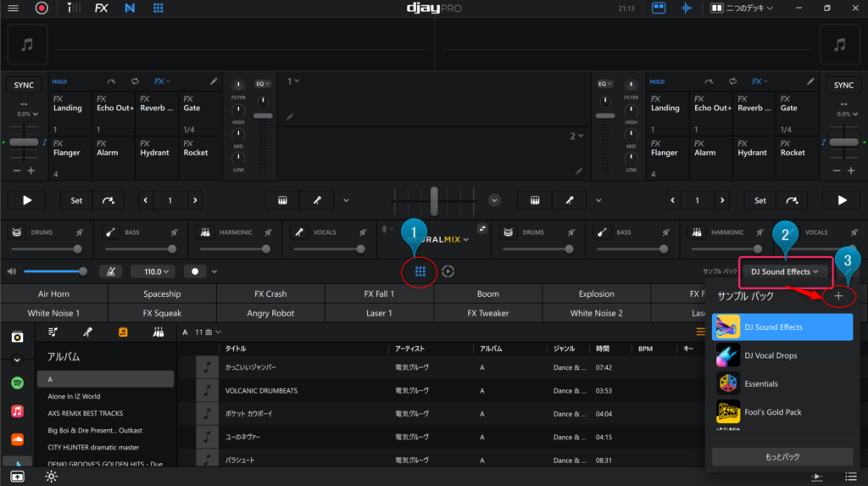868x486 pixels.
Task: Click the left deck DRUMS volume slider
Action: tap(45, 249)
